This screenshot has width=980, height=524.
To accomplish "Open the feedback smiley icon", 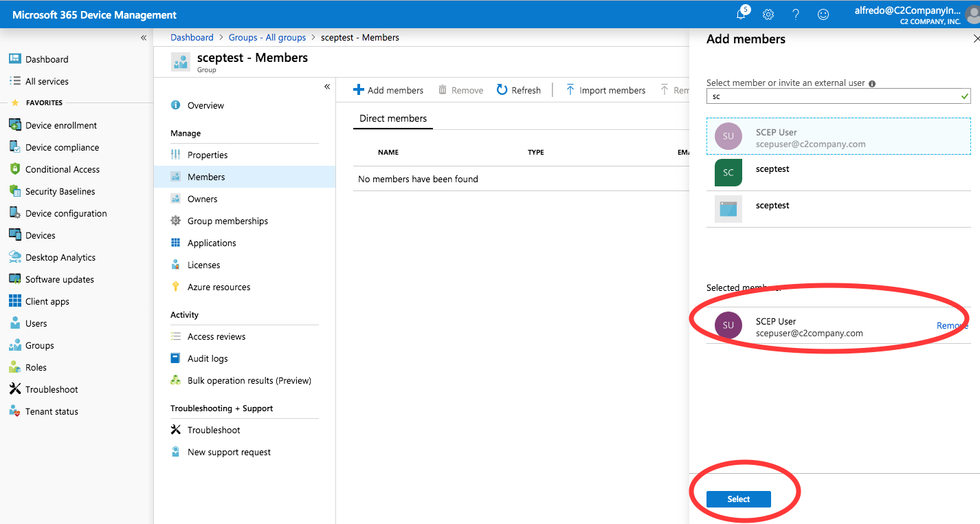I will [x=823, y=14].
